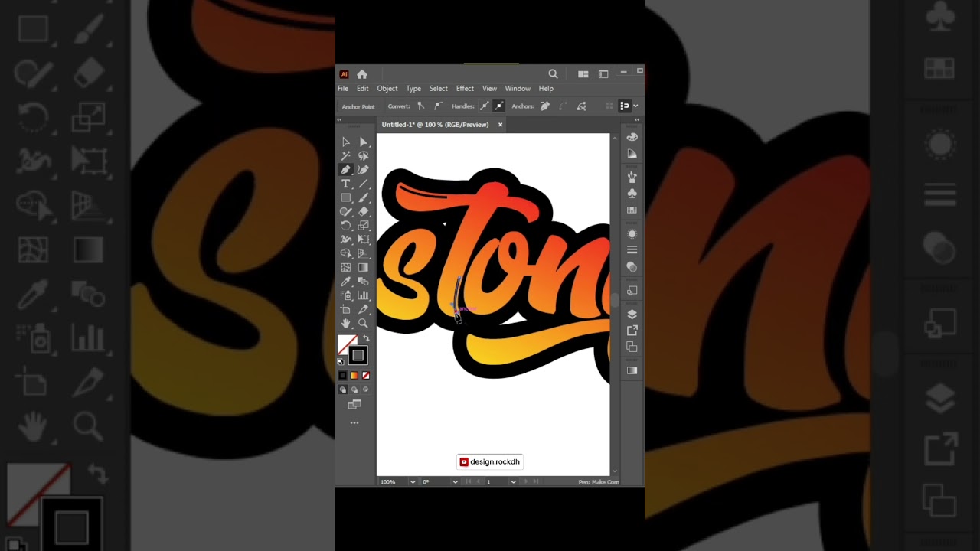The height and width of the screenshot is (551, 980).
Task: Select the Direct Selection tool
Action: coord(363,142)
